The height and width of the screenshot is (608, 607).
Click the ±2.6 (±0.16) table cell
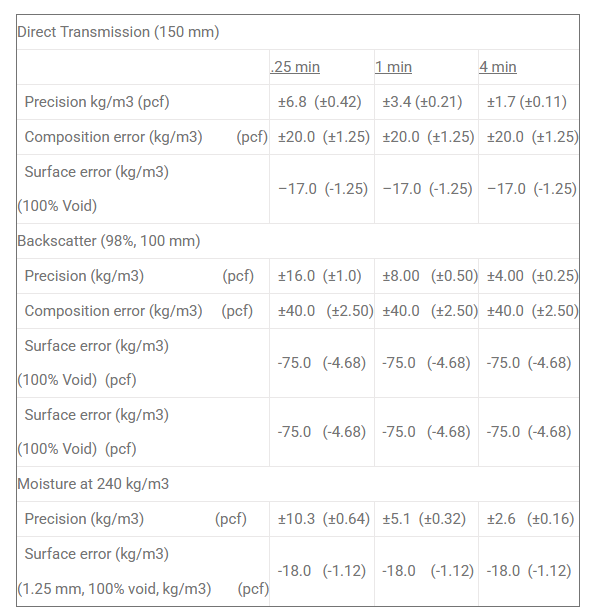coord(530,519)
